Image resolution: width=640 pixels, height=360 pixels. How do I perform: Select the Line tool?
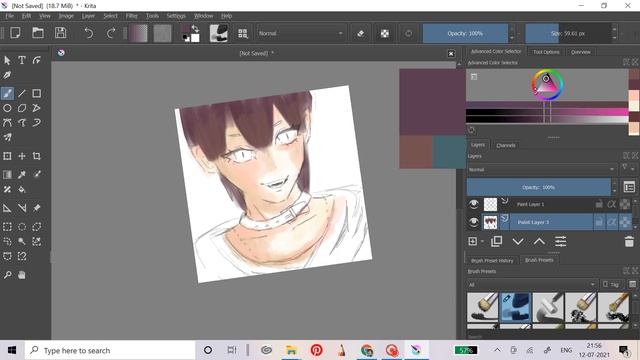(22, 93)
